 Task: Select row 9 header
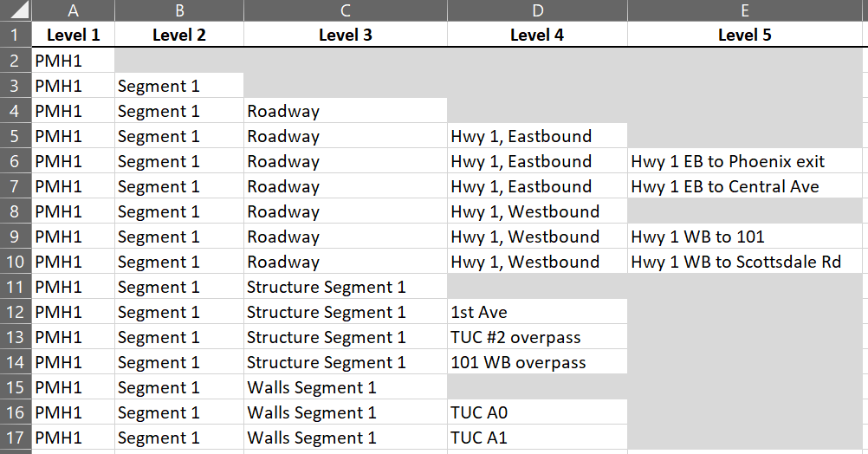point(16,237)
